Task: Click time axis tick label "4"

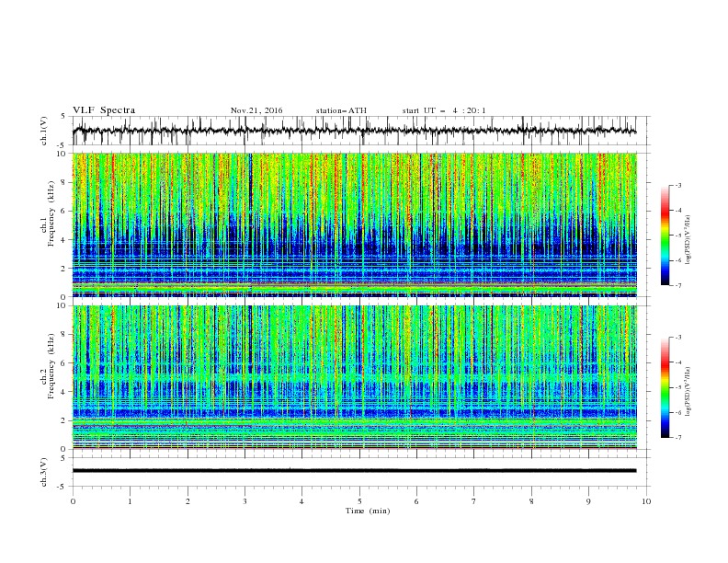Action: [302, 501]
